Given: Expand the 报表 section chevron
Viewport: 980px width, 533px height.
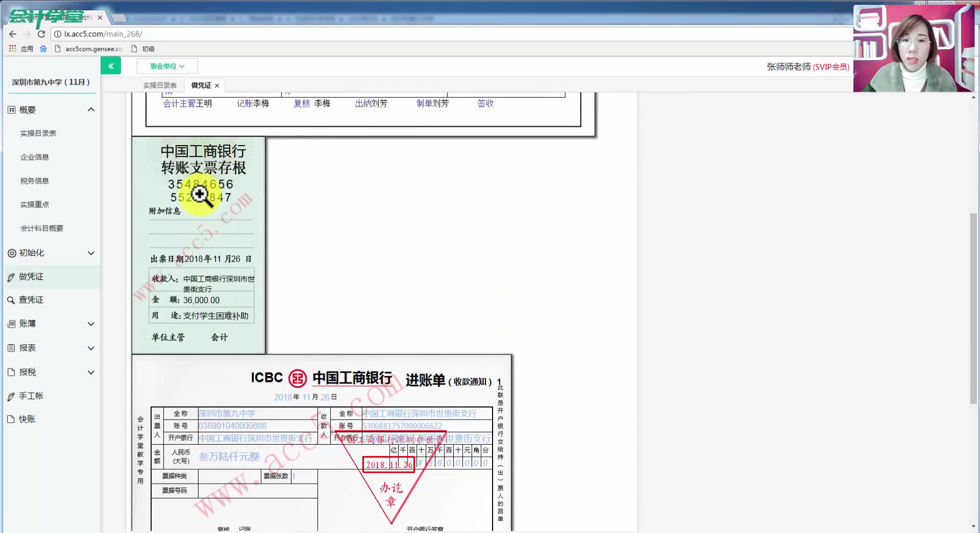Looking at the screenshot, I should click(x=91, y=348).
